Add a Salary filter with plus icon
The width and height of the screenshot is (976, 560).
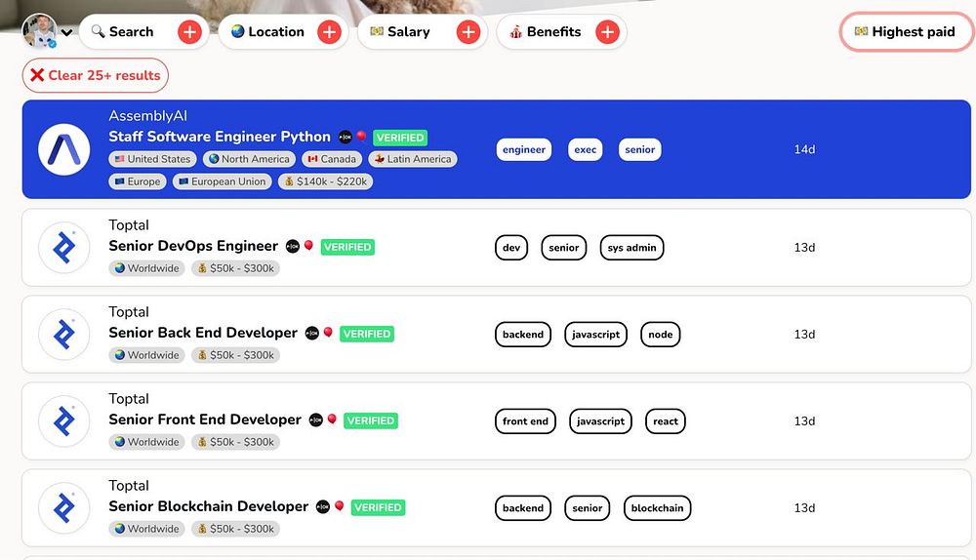(468, 32)
